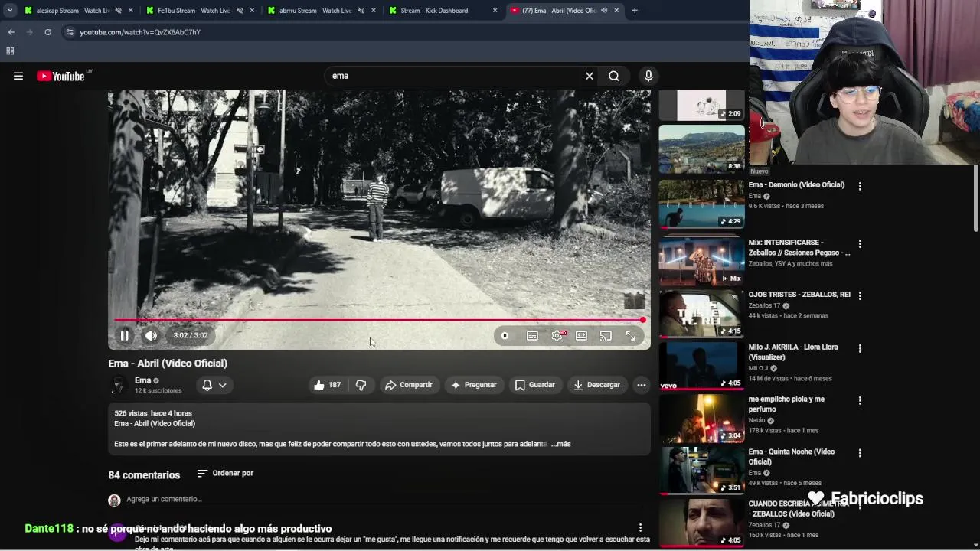980x551 pixels.
Task: Switch to alesicap Stream tab
Action: click(x=73, y=11)
